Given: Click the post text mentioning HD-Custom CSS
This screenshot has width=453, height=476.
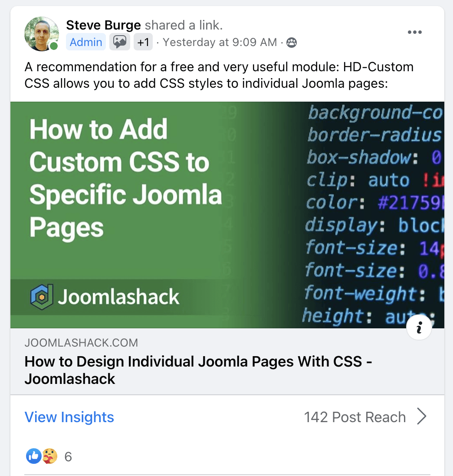Looking at the screenshot, I should (219, 75).
